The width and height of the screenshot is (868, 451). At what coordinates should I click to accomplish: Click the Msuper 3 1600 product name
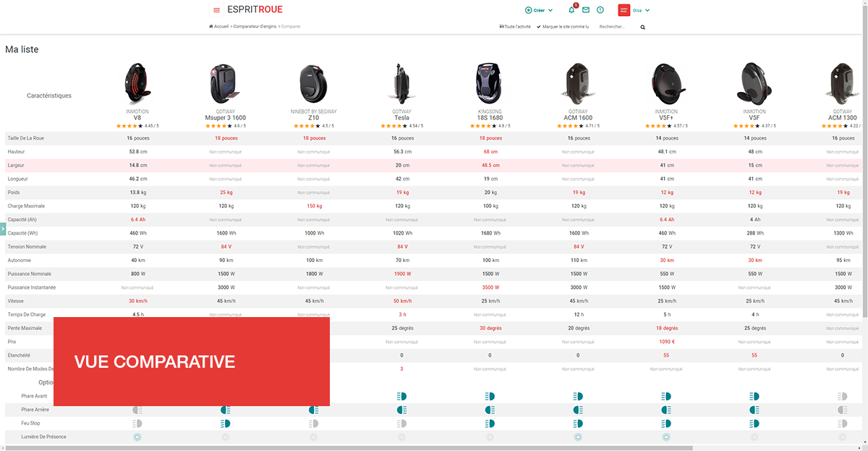pyautogui.click(x=225, y=117)
